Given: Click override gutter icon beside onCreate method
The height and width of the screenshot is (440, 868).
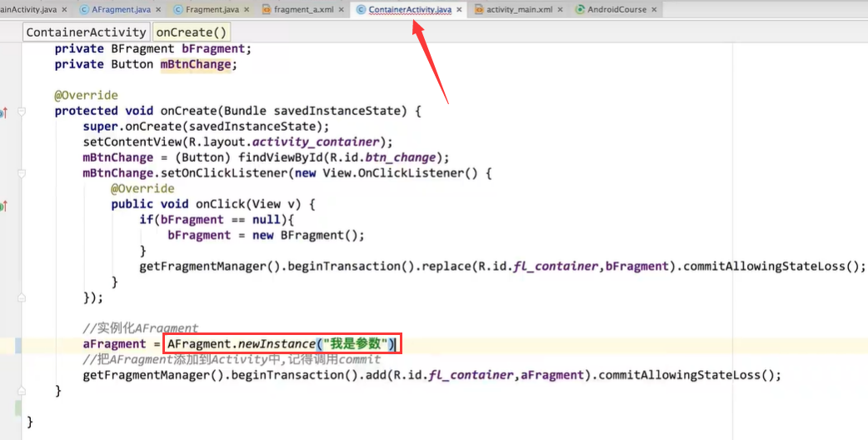Looking at the screenshot, I should [4, 112].
